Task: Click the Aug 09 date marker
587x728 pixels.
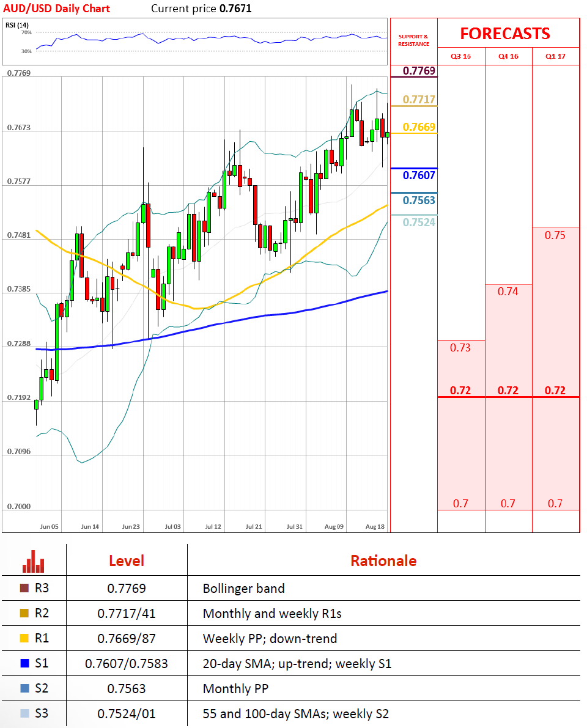Action: point(334,526)
